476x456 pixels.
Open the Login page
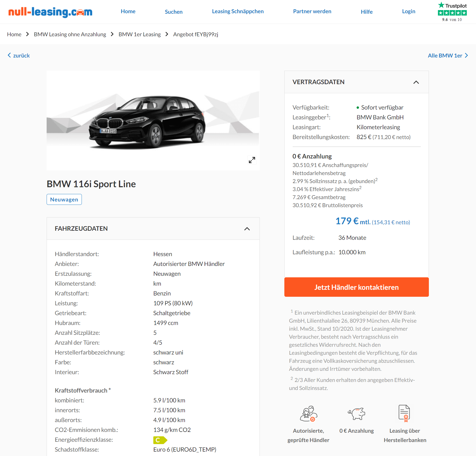408,11
